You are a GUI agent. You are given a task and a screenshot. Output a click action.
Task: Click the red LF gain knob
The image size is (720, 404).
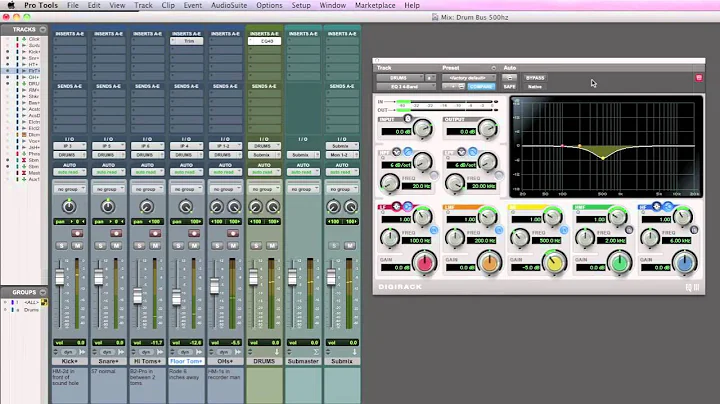(424, 263)
